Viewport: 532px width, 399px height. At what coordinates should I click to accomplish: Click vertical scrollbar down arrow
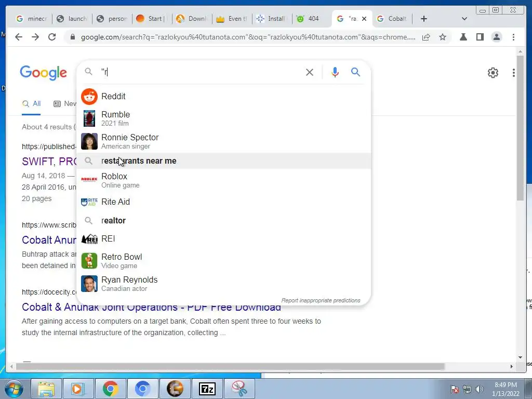click(520, 357)
